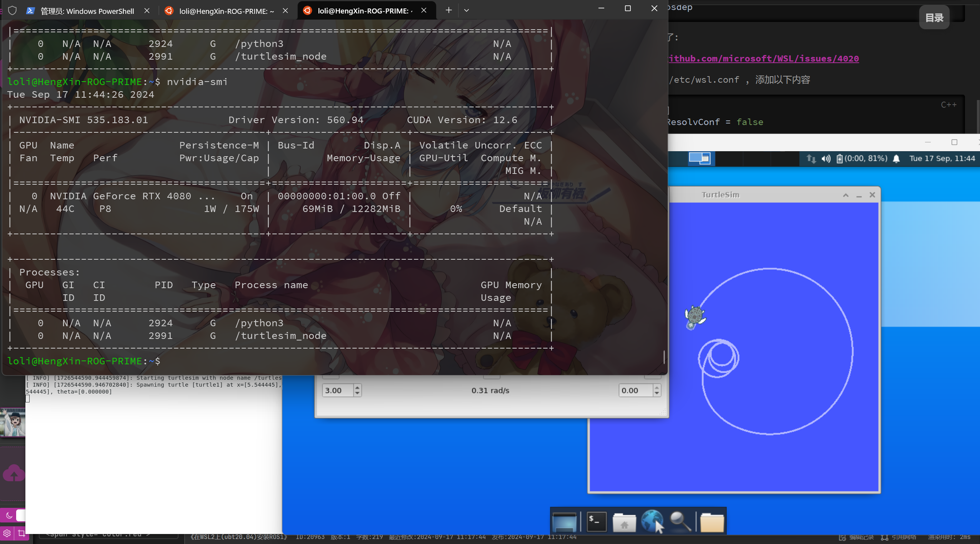Decrease the 0.00 spinbox value

657,393
